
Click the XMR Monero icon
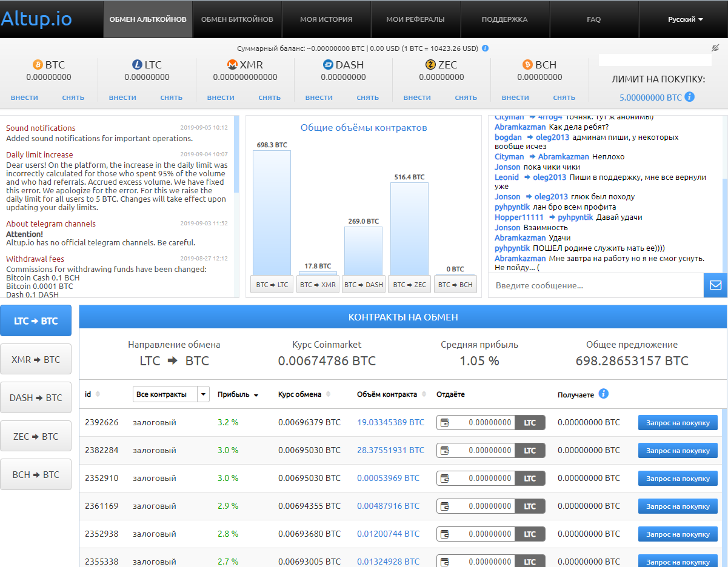click(x=232, y=65)
